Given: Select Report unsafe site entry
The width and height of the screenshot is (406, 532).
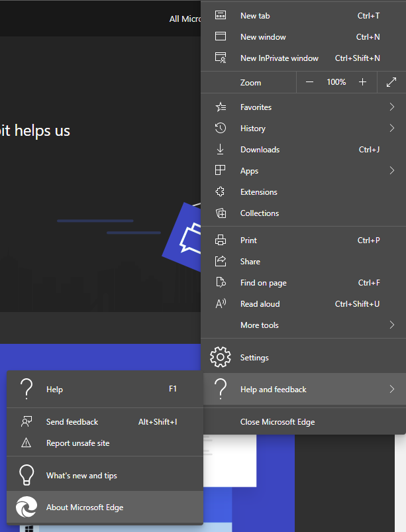Looking at the screenshot, I should (x=105, y=443).
